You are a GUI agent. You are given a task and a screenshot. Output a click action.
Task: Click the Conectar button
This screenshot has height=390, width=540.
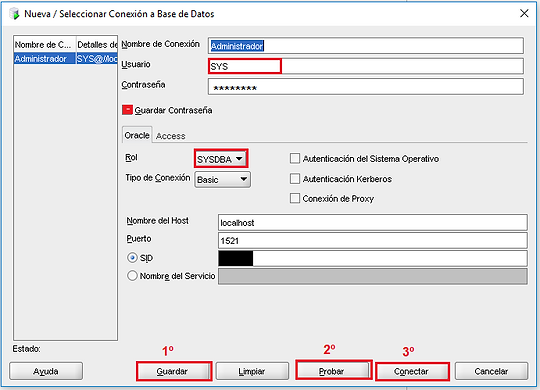(412, 371)
